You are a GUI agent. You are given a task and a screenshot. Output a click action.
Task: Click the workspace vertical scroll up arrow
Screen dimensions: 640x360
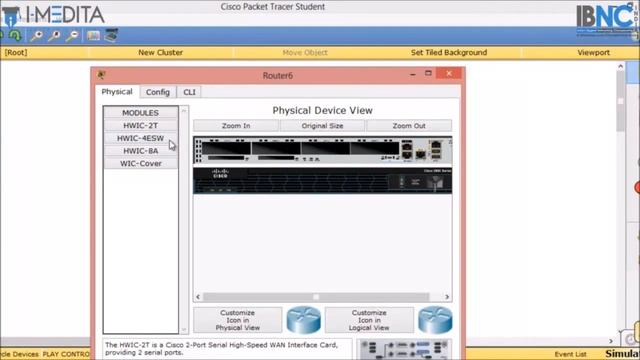[621, 66]
